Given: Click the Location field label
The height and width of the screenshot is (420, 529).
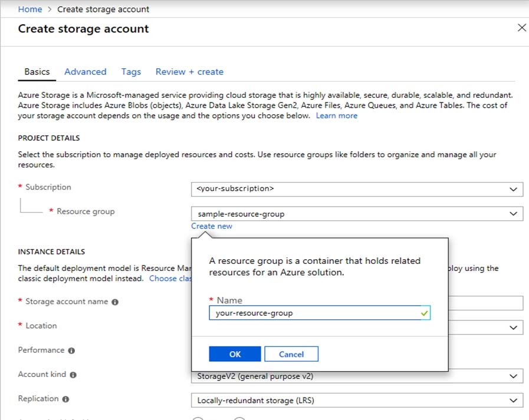Looking at the screenshot, I should click(41, 326).
